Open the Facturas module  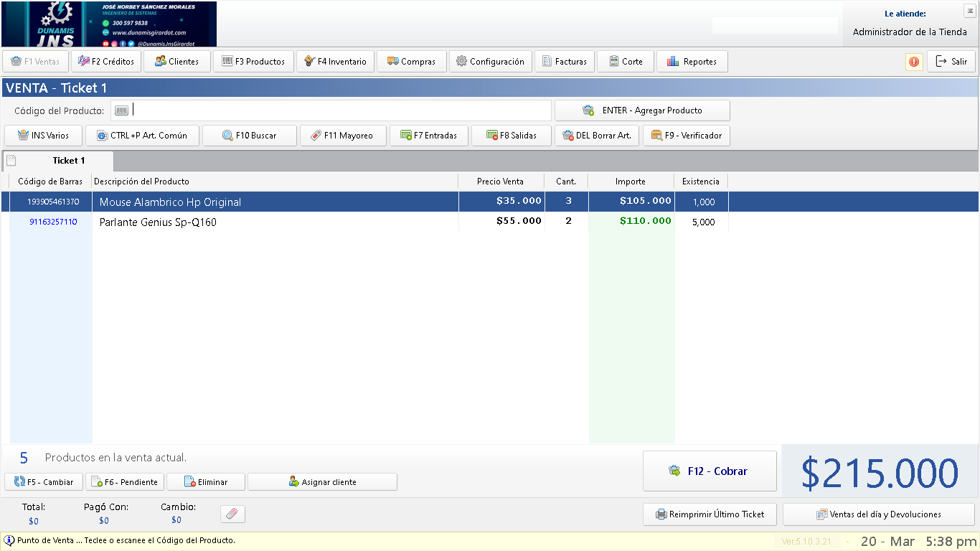565,62
